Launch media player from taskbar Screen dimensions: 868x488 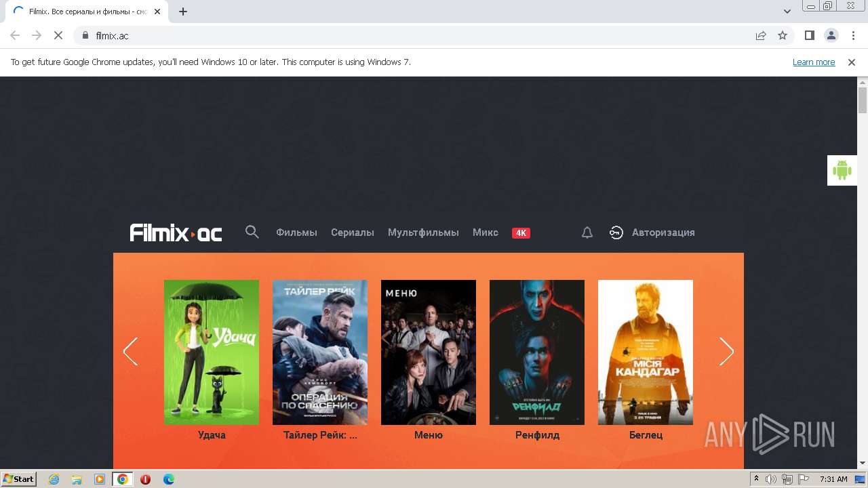click(100, 479)
